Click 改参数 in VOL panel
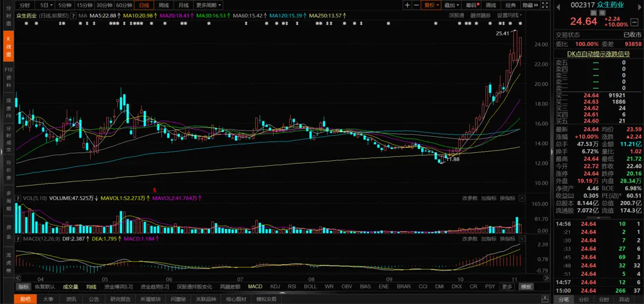Screen dimensions: 644x304 point(470,199)
